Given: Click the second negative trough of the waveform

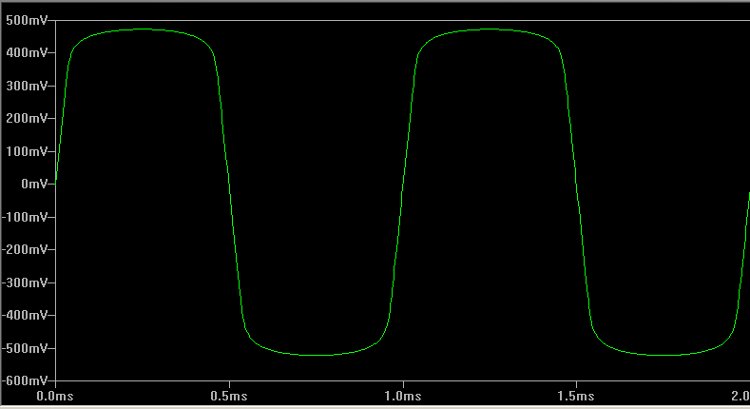Looking at the screenshot, I should [x=661, y=355].
